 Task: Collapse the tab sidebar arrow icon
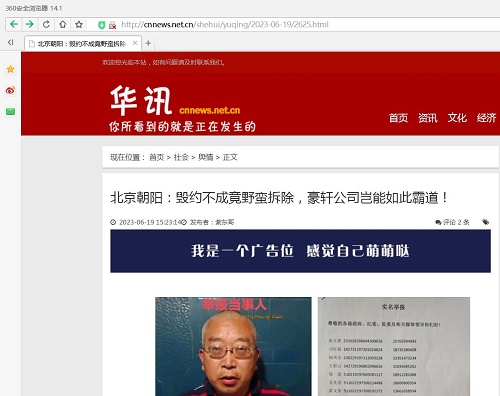click(x=11, y=42)
